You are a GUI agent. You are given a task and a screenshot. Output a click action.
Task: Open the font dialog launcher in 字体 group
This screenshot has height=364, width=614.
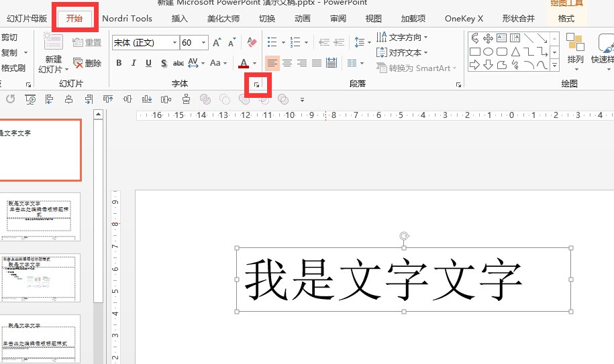point(256,85)
